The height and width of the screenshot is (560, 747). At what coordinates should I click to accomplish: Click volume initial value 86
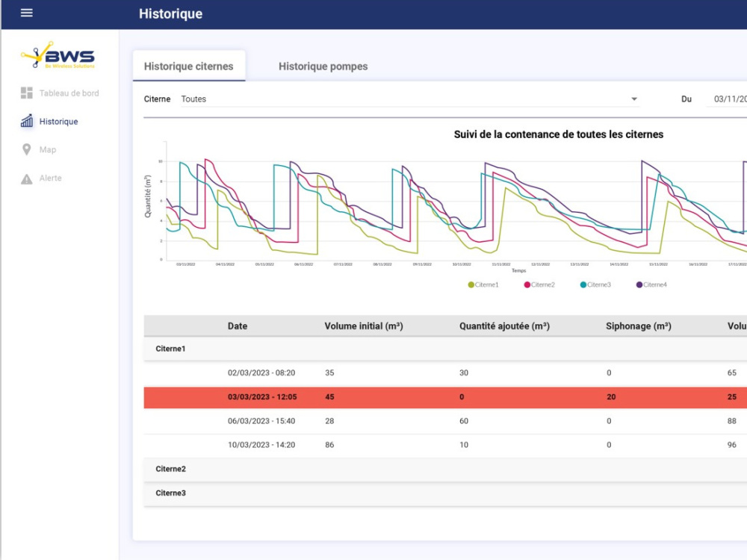coord(329,445)
